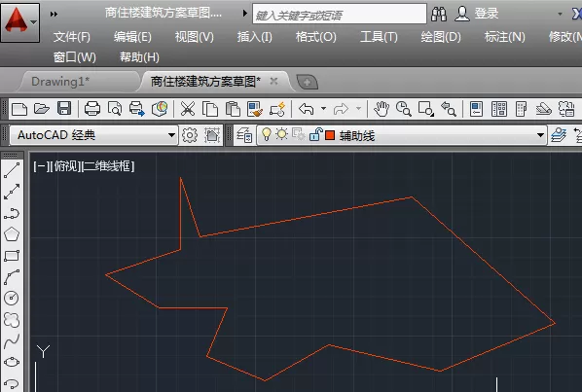This screenshot has width=582, height=392.
Task: Open the Redo history dropdown arrow
Action: click(358, 109)
